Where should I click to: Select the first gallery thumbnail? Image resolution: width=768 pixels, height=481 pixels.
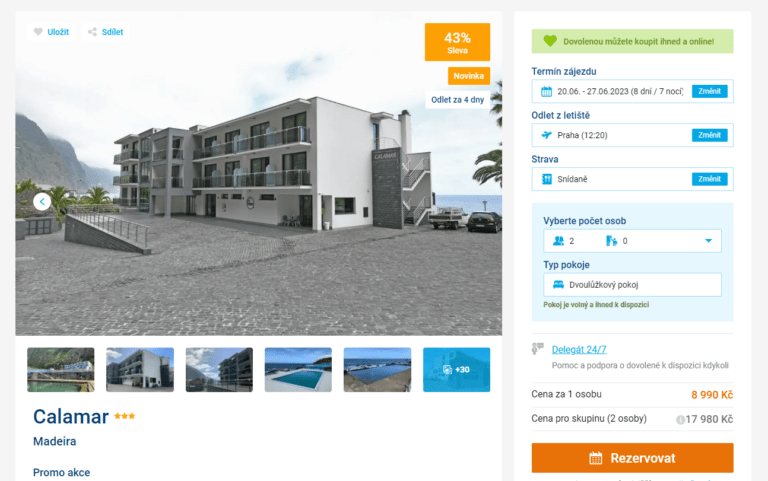[61, 370]
